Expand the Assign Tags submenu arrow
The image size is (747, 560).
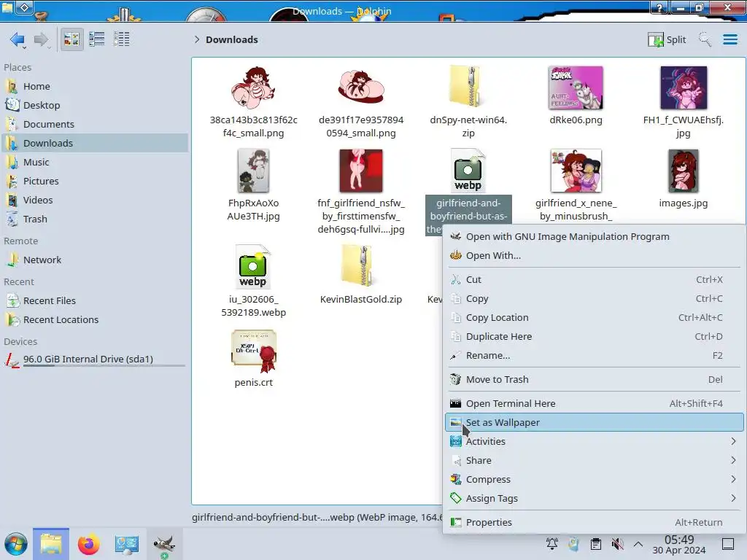(733, 499)
